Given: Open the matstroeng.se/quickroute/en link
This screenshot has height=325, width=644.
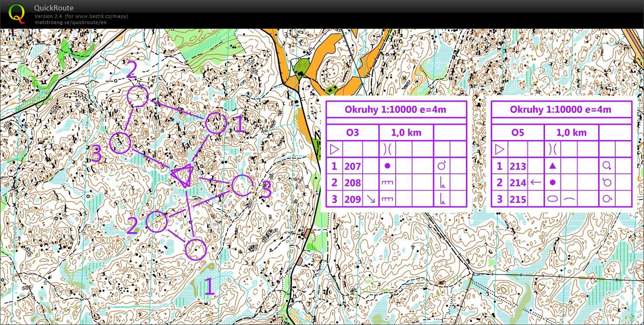Looking at the screenshot, I should pos(70,22).
